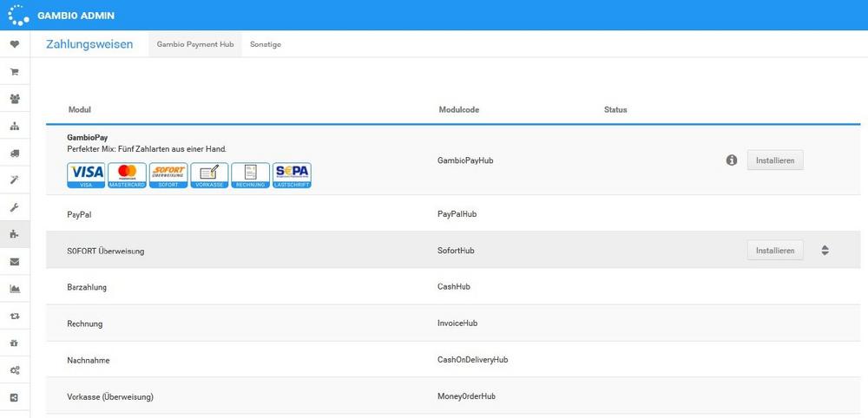Open the wrench tools sidebar icon
Screen dimensions: 868x418
click(15, 207)
